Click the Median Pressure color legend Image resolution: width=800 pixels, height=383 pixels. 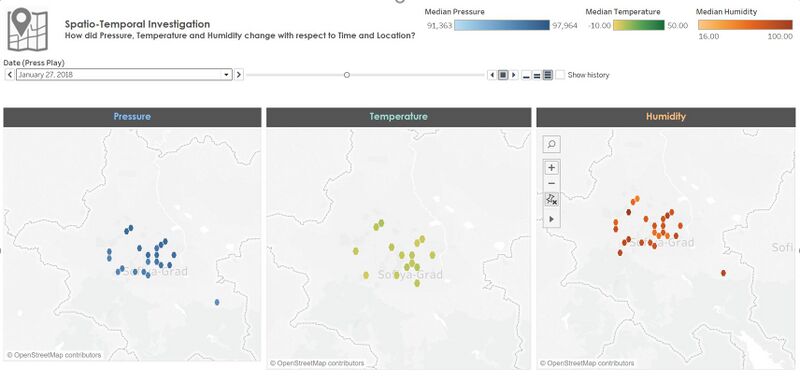click(502, 25)
